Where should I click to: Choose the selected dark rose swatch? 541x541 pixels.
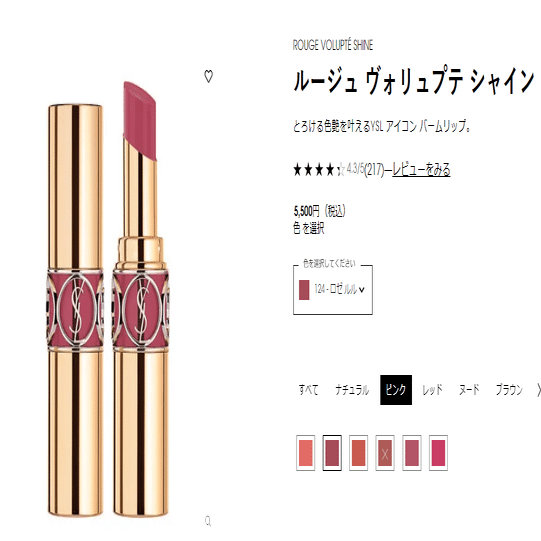[x=332, y=453]
